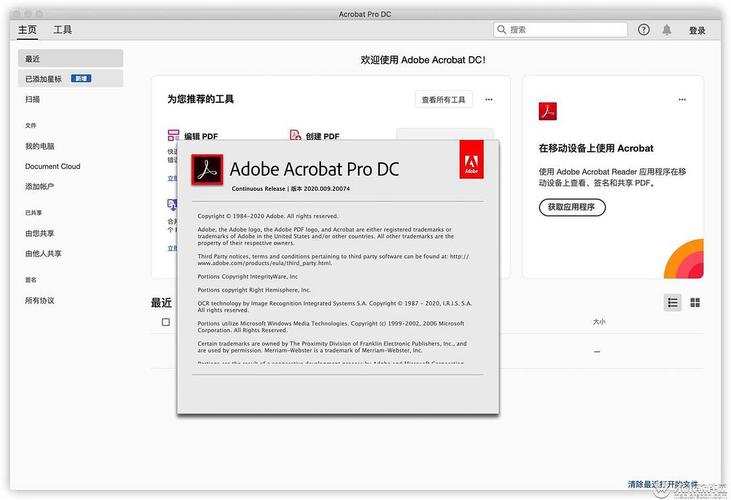
Task: Open 由您共享 in the sidebar
Action: (40, 233)
